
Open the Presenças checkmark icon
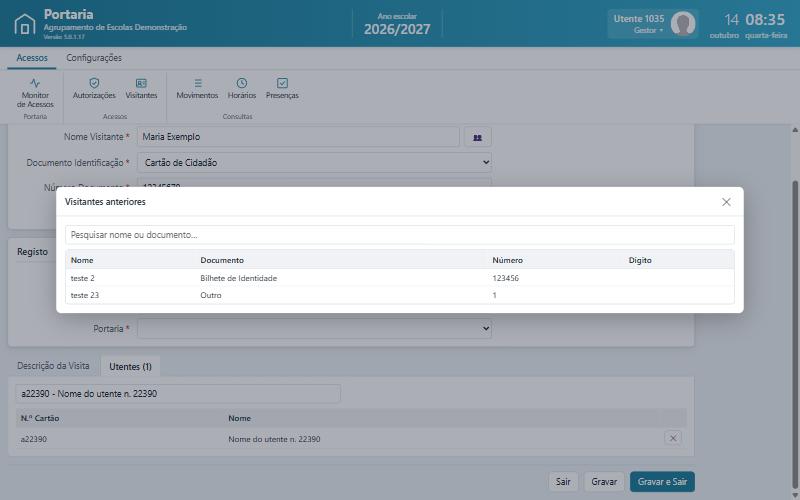tap(282, 83)
